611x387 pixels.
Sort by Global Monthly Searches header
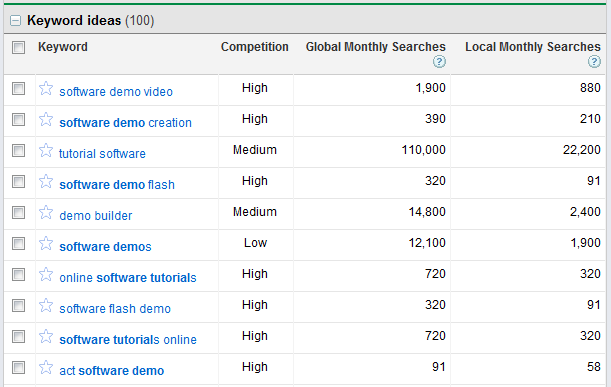(375, 47)
